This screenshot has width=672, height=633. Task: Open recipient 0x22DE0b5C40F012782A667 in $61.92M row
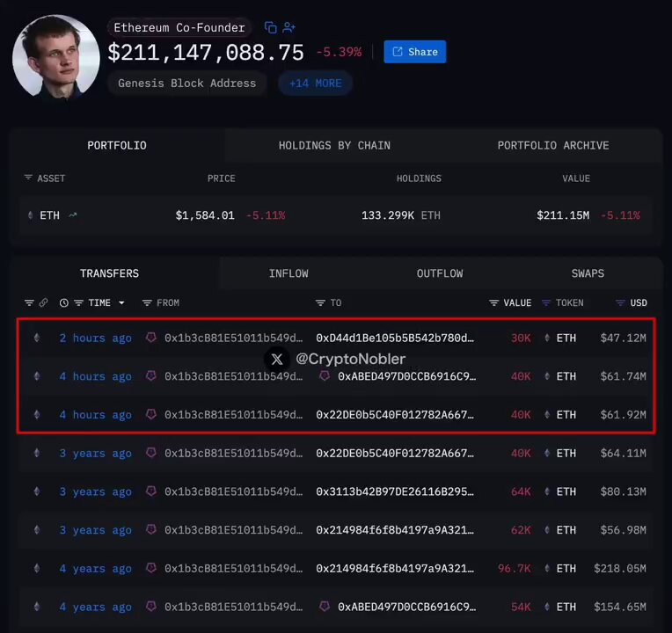[x=395, y=415]
